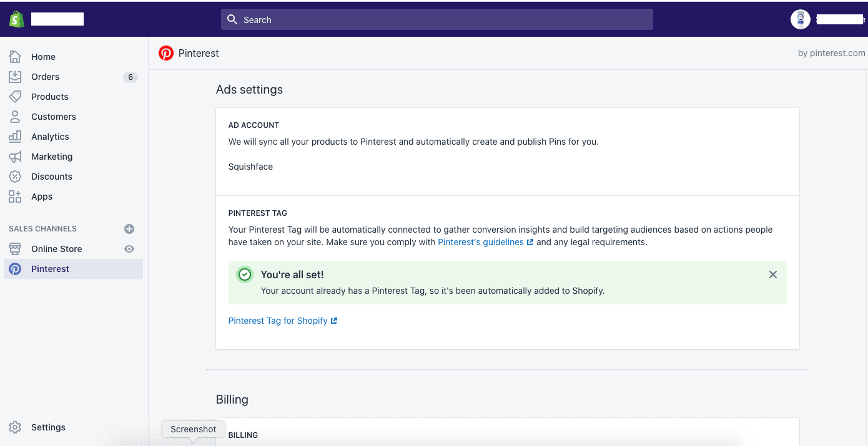Image resolution: width=868 pixels, height=446 pixels.
Task: Click the Analytics bar chart icon
Action: point(15,137)
